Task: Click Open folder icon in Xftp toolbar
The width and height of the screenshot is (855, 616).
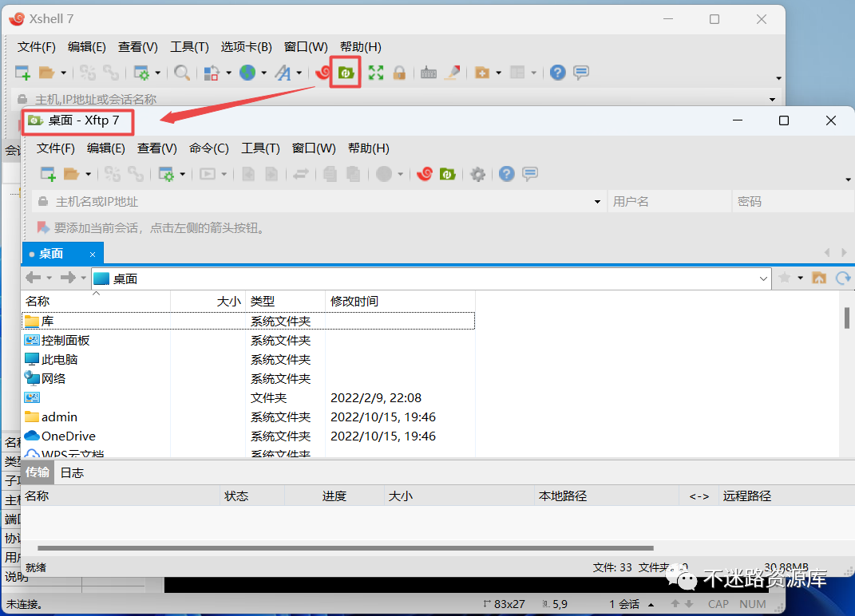Action: click(x=71, y=174)
